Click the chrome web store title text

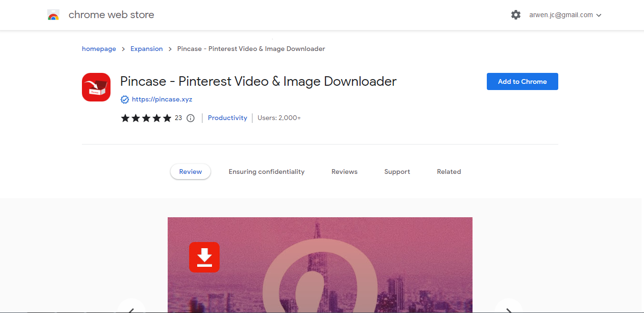coord(111,15)
